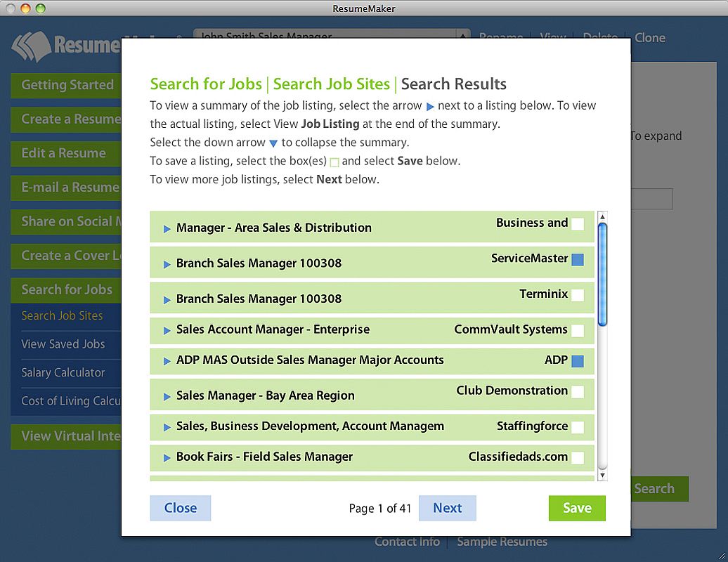
Task: Open Getting Started in the sidebar
Action: (x=66, y=85)
